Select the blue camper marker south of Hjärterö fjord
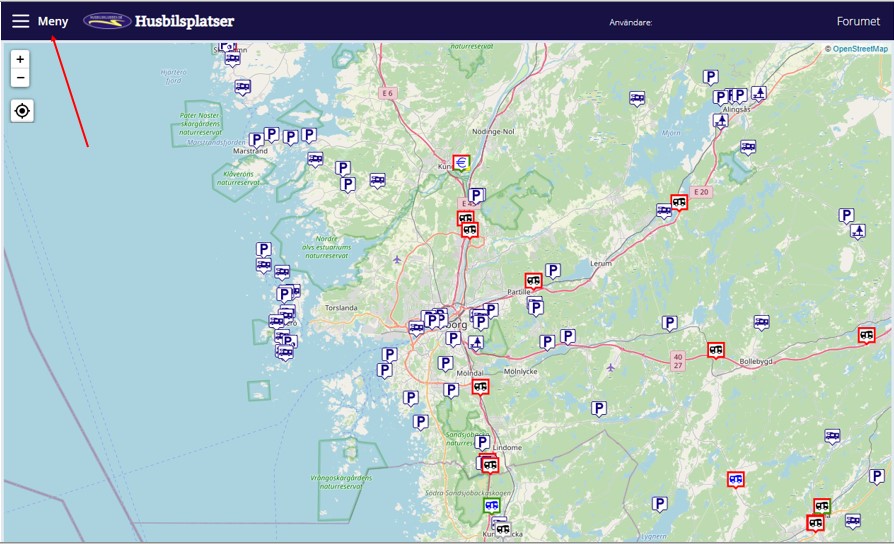Viewport: 894px width, 544px height. coord(242,87)
